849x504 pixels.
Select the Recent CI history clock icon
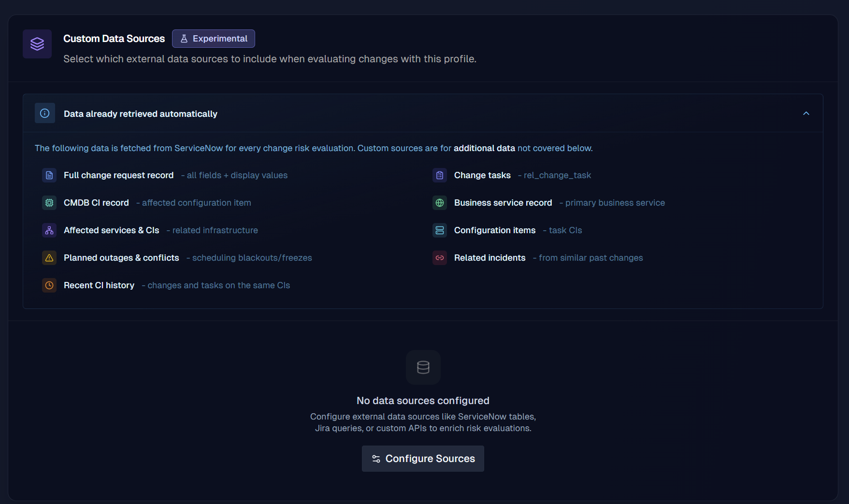click(x=49, y=285)
